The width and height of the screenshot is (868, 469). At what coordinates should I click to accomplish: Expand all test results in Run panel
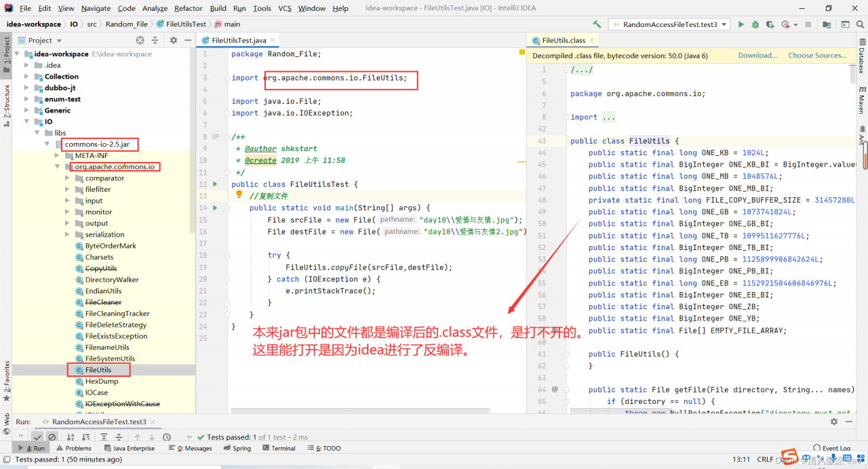[104, 437]
